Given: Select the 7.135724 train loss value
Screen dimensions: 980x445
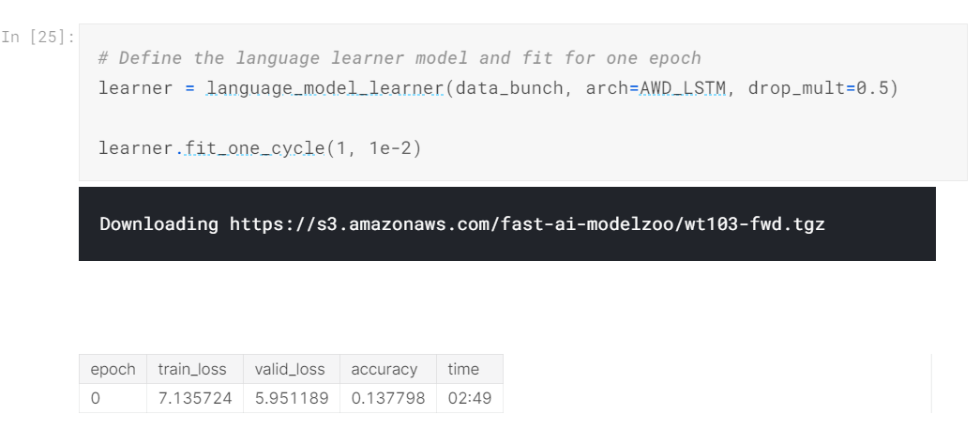Looking at the screenshot, I should coord(194,398).
